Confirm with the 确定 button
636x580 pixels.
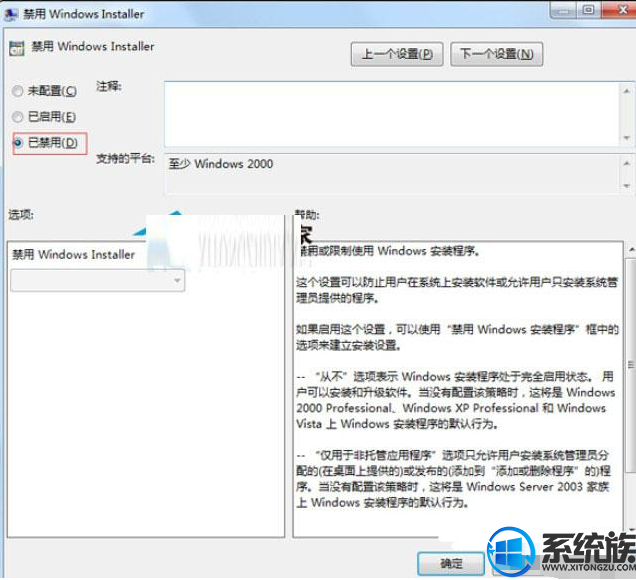[451, 563]
